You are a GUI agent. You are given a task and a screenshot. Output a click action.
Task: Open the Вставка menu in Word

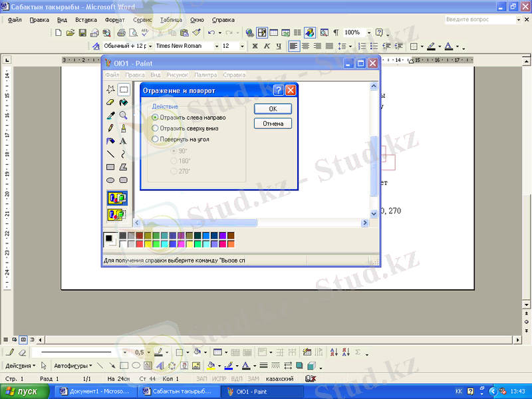click(86, 20)
